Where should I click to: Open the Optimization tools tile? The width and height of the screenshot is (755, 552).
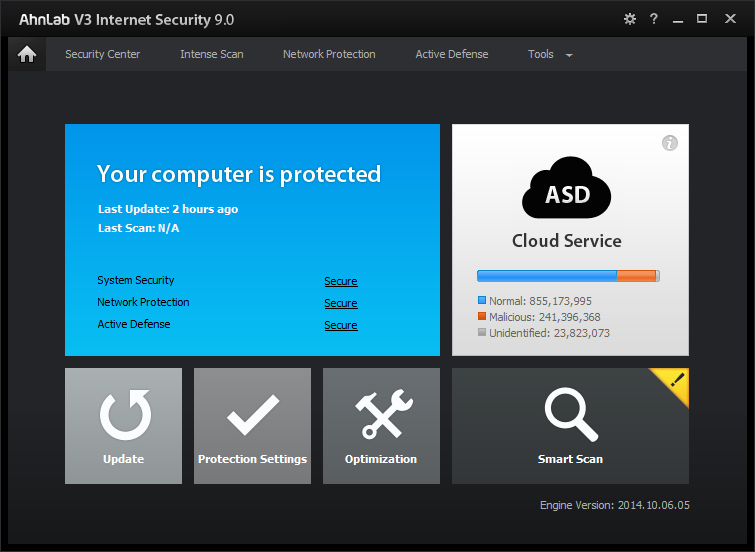tap(381, 426)
